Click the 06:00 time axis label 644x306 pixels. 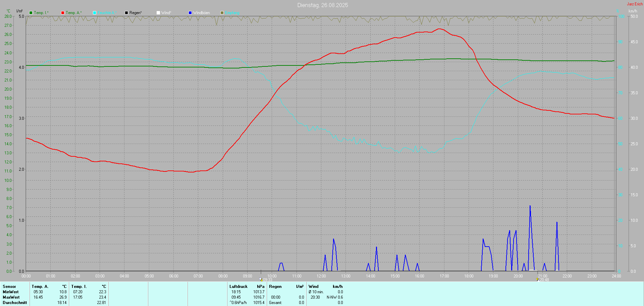173,276
